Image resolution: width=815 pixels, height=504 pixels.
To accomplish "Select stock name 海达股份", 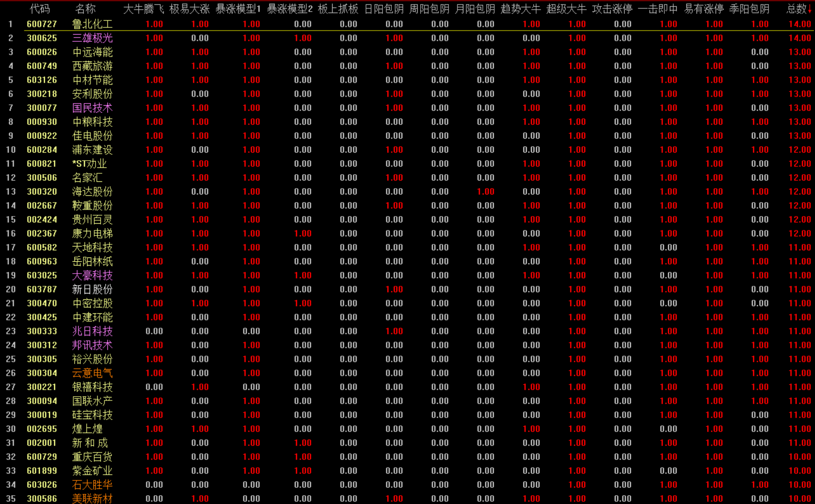I will coord(92,192).
